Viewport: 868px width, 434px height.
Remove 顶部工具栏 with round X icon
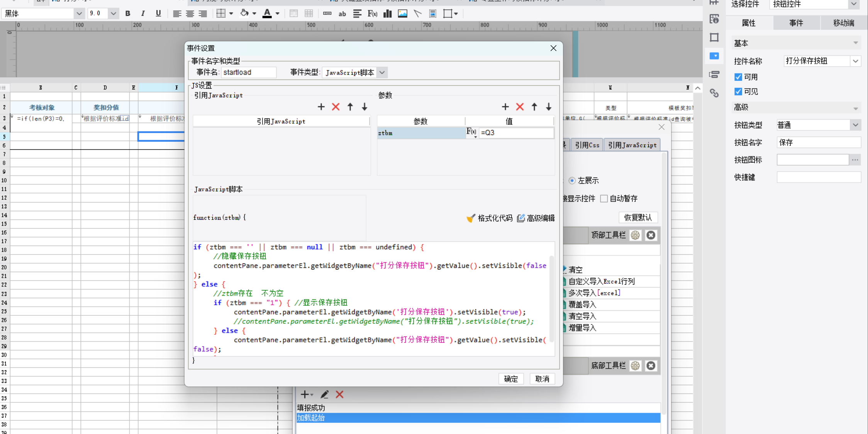point(651,235)
